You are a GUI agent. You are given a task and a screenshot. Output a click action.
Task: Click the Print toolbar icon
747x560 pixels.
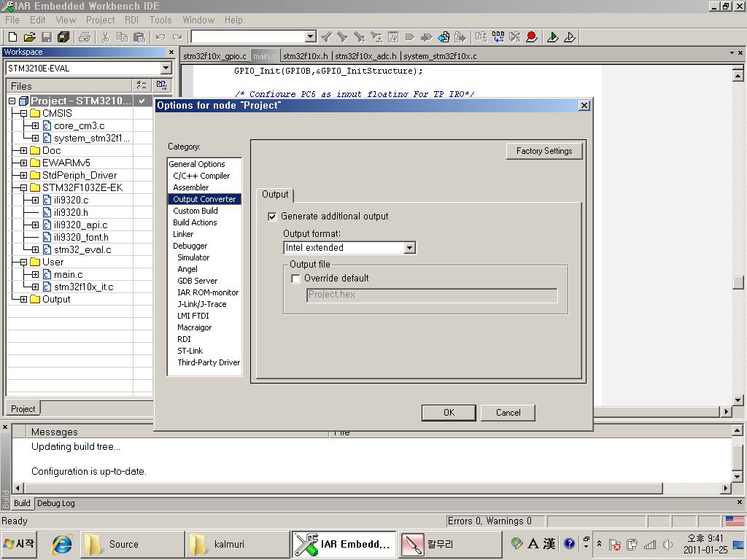pos(85,36)
